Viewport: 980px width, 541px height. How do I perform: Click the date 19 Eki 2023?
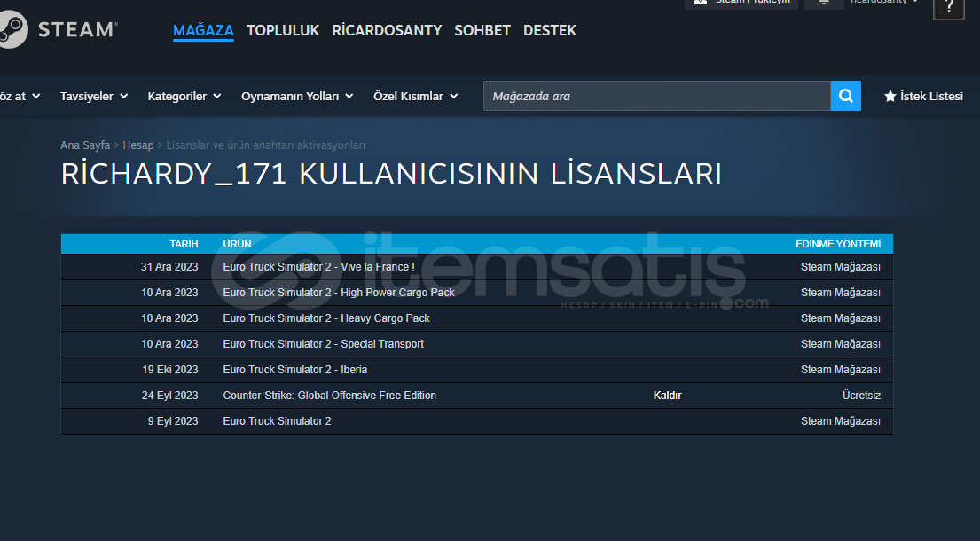click(x=170, y=370)
